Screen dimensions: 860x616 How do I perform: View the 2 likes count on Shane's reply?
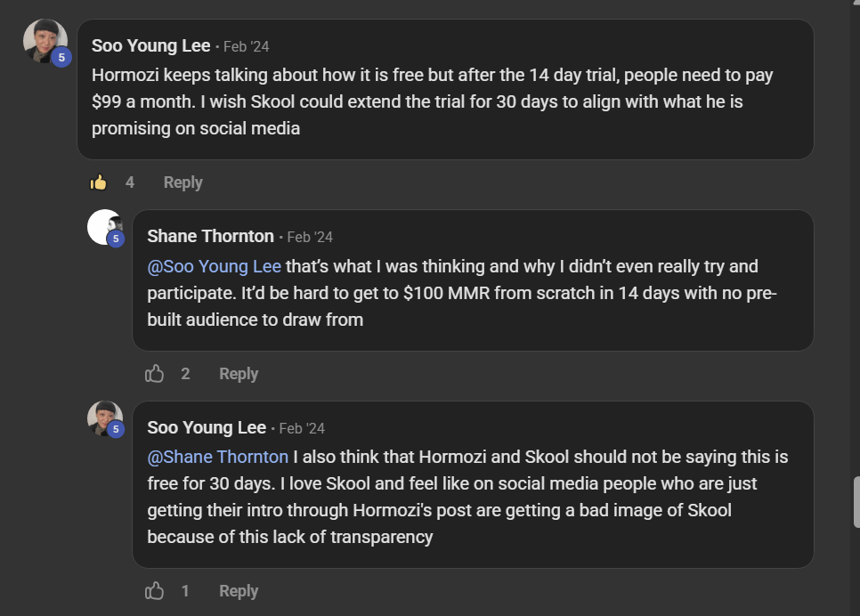(185, 374)
